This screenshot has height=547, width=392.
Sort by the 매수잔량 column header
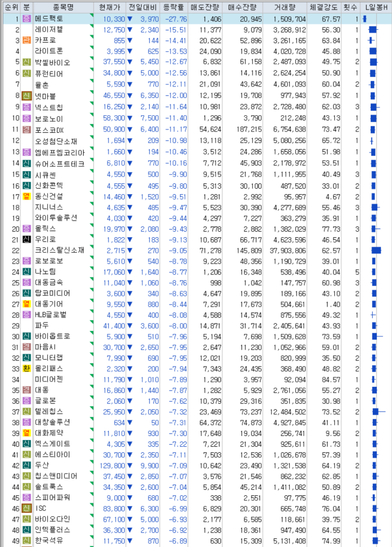point(242,7)
